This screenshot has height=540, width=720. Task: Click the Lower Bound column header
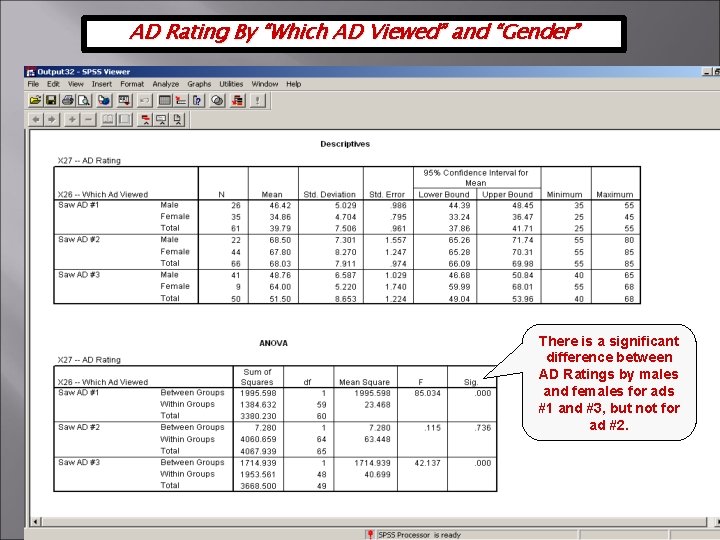pos(444,194)
